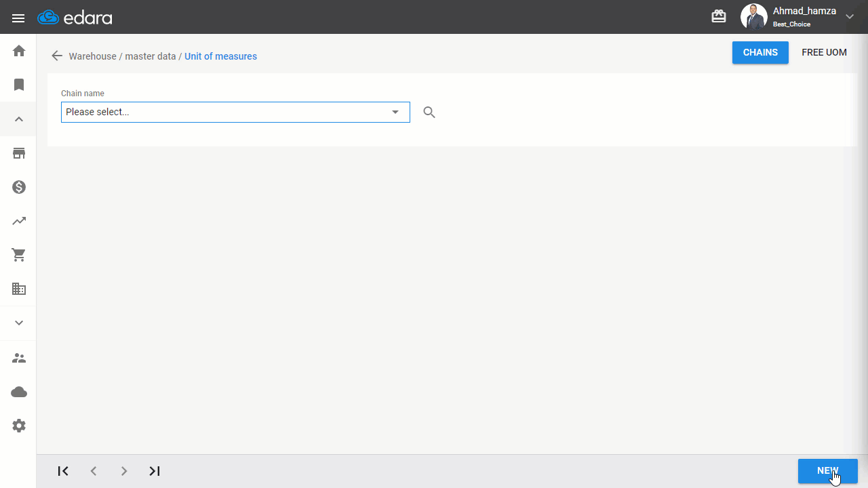Click the Ahmad_hamza username text
The image size is (868, 488).
click(804, 12)
